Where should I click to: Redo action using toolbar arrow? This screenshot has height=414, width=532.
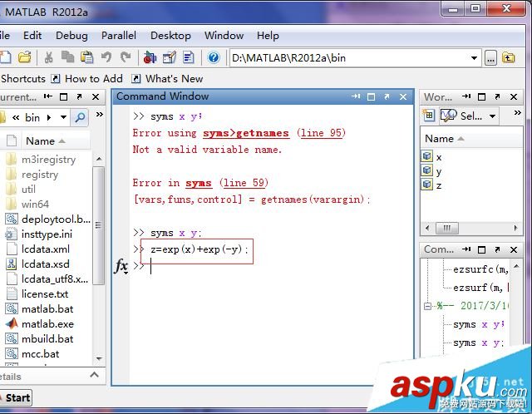click(126, 57)
